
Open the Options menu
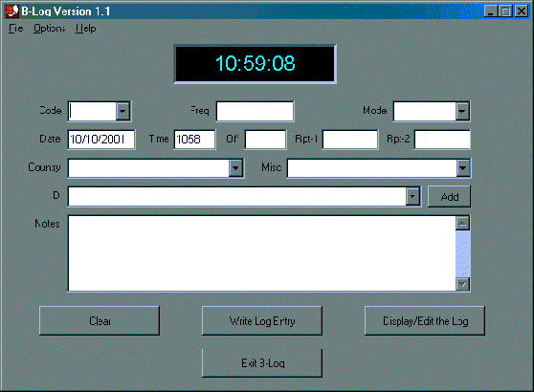click(x=49, y=29)
